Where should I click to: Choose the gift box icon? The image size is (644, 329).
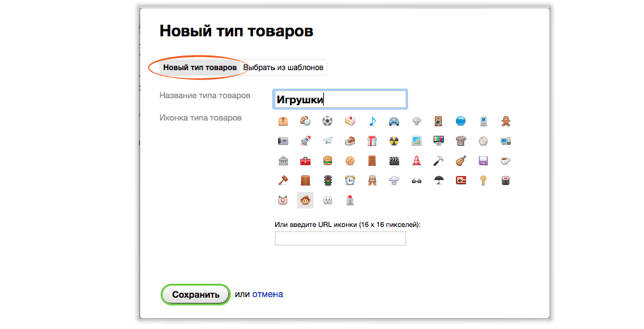372,141
